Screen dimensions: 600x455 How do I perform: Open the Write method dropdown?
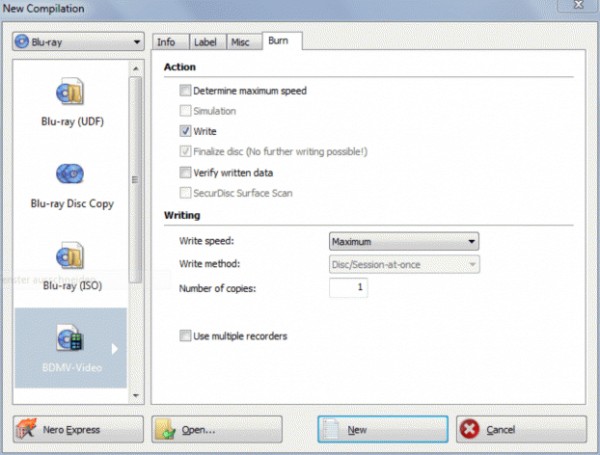(x=404, y=264)
